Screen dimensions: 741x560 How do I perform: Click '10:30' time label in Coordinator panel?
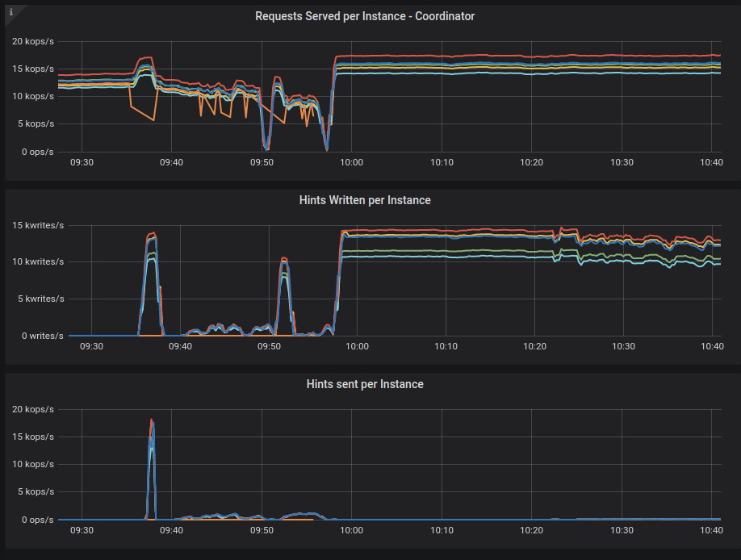622,162
